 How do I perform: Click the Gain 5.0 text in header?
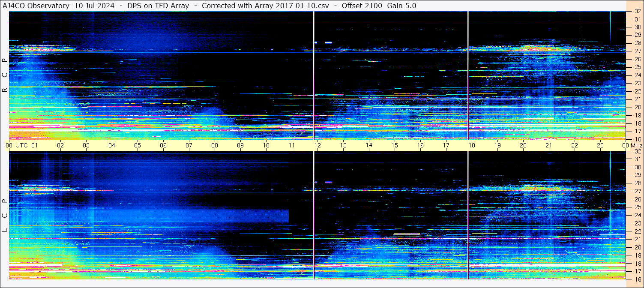(x=401, y=6)
